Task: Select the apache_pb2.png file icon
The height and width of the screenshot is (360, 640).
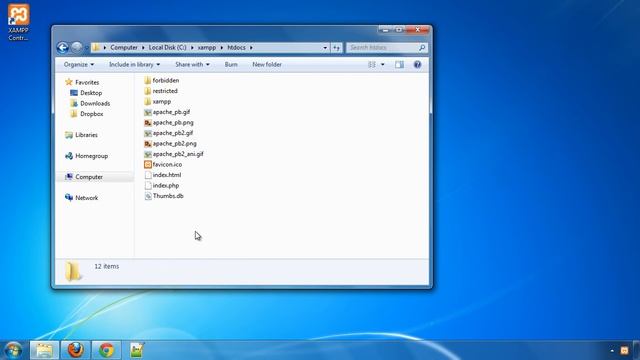Action: click(148, 144)
